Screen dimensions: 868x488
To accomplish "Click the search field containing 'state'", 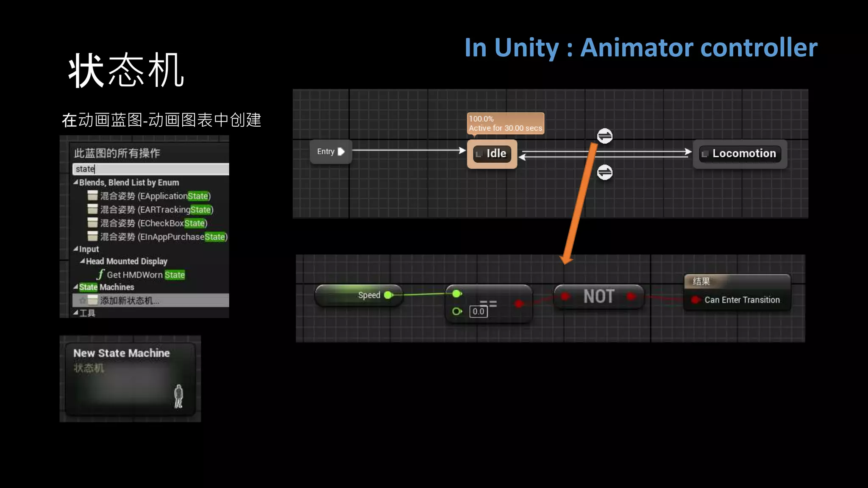I will click(x=151, y=169).
